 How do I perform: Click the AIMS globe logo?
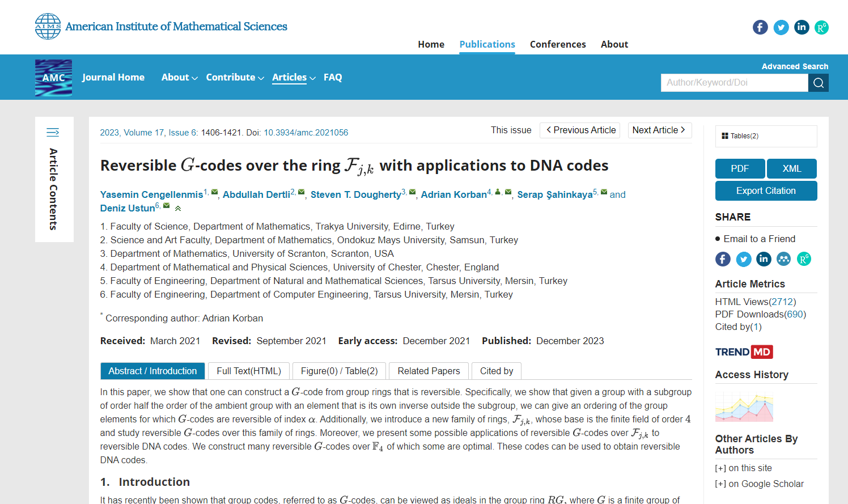(48, 26)
